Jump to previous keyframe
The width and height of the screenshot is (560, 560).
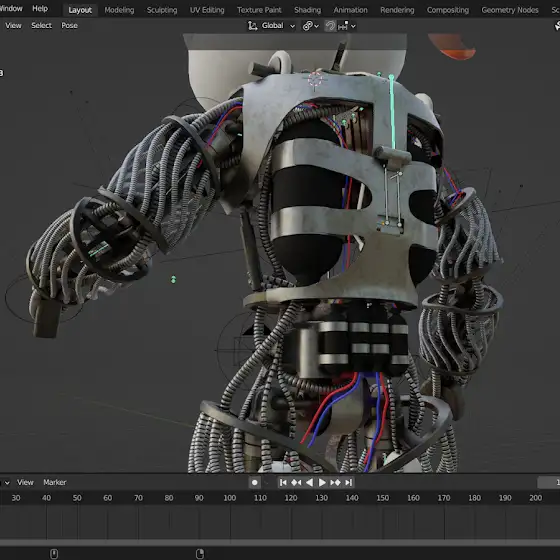(296, 482)
